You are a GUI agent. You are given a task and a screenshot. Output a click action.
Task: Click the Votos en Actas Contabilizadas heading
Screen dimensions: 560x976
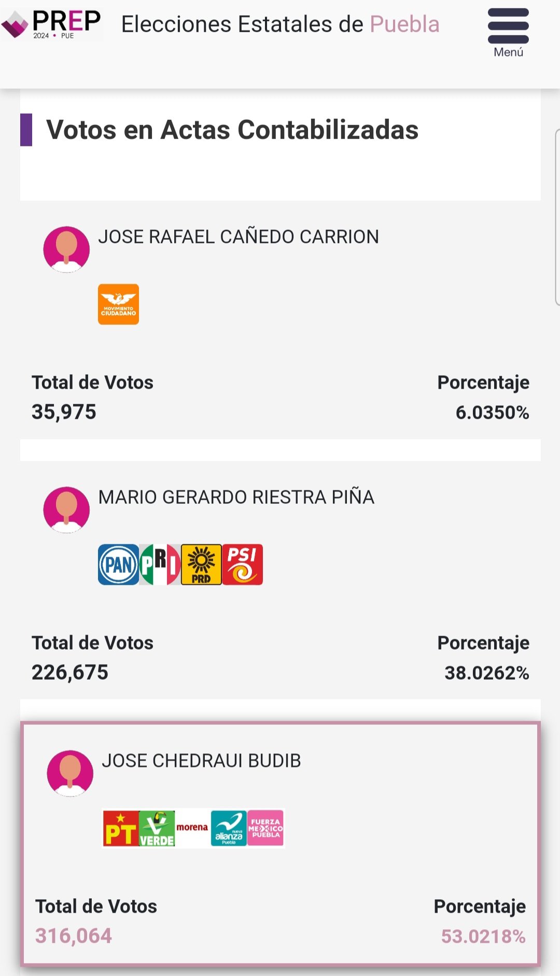(232, 130)
